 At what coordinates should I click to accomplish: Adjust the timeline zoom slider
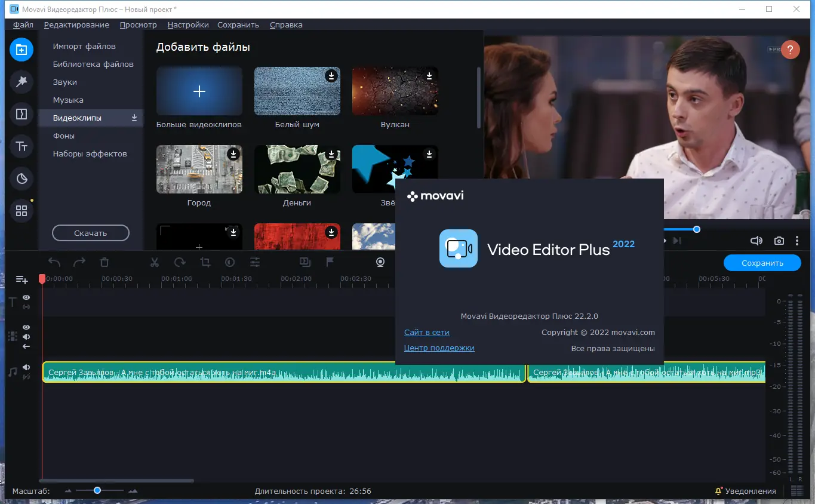[97, 491]
